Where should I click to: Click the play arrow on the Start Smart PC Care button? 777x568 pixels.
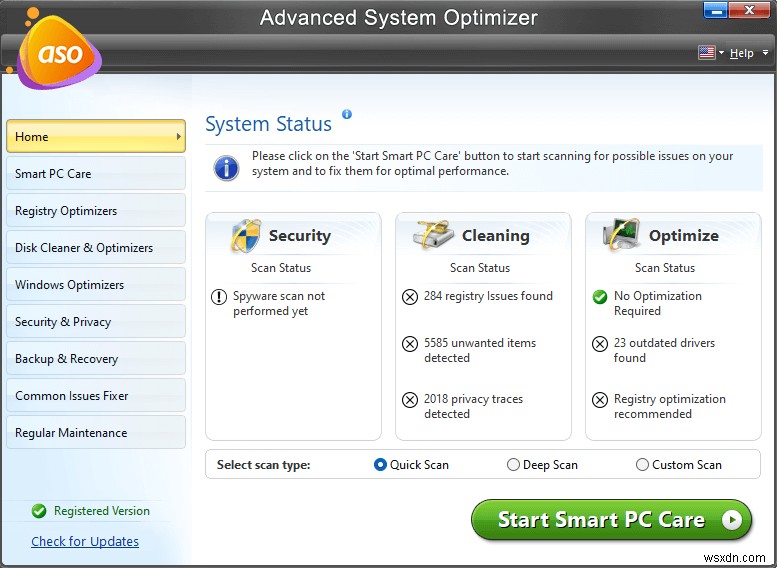pos(731,520)
